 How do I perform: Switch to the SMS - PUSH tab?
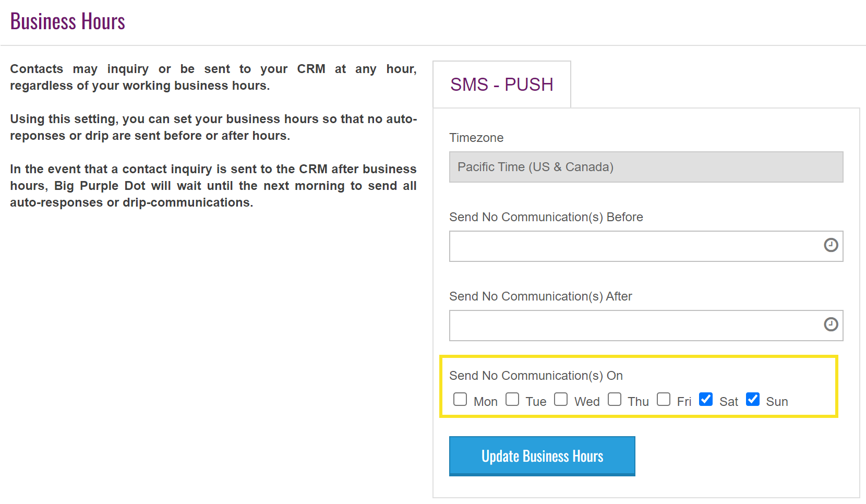pos(502,85)
